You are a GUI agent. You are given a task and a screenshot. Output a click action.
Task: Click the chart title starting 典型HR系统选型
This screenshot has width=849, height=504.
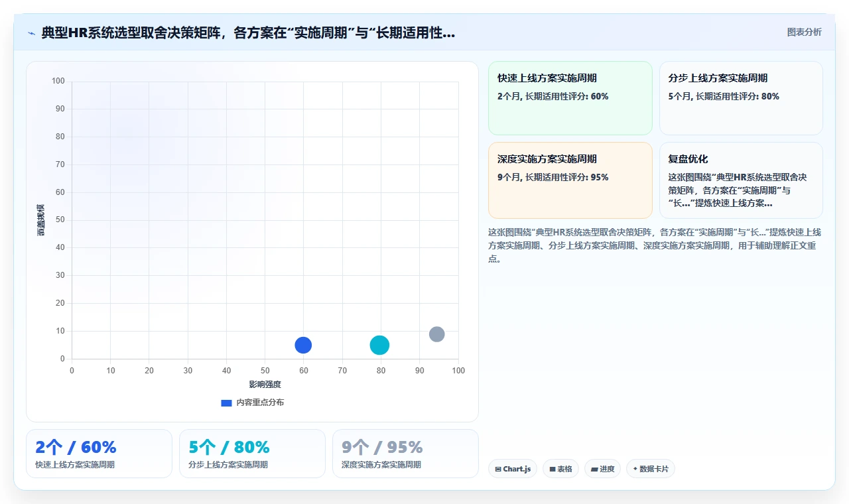[248, 33]
